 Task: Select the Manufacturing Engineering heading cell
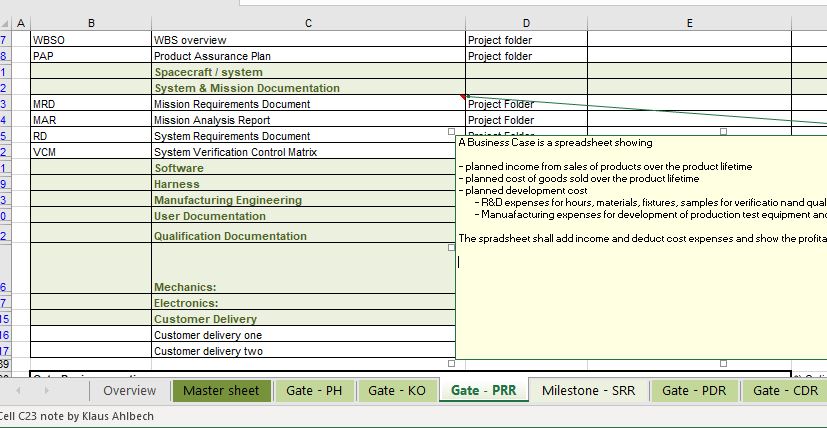(303, 199)
